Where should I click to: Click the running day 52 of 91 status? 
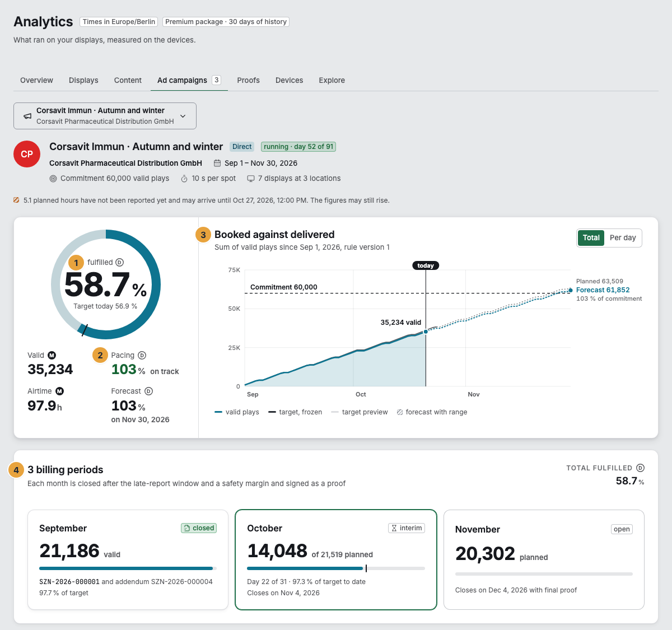(x=298, y=147)
